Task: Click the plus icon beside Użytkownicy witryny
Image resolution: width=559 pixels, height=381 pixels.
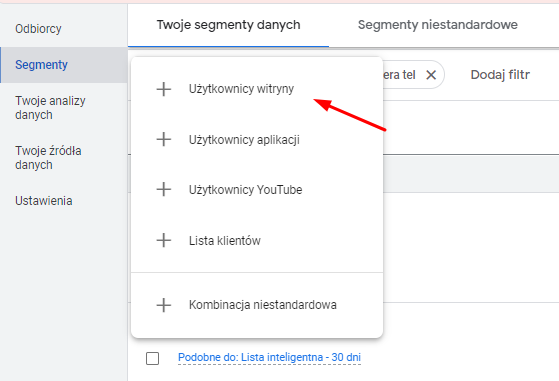Action: tap(164, 89)
